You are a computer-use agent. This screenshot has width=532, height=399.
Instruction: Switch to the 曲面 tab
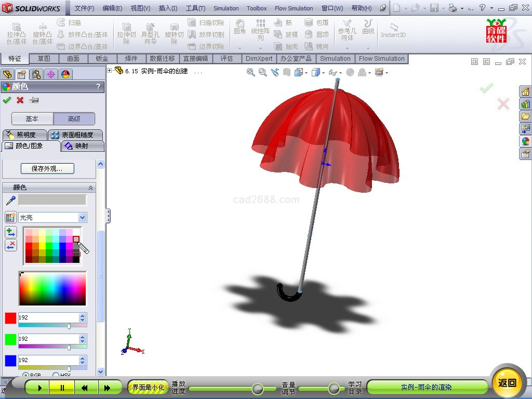coord(73,59)
